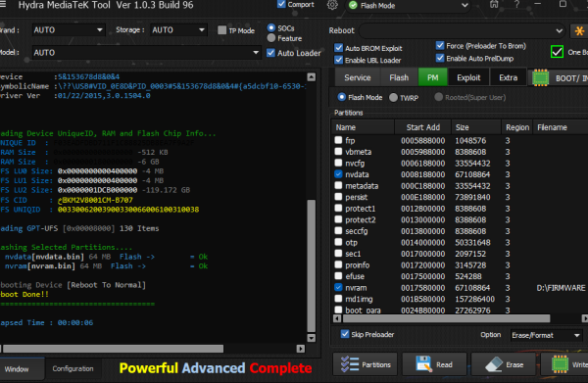The height and width of the screenshot is (383, 588).
Task: Switch to the Exploit tab
Action: click(x=468, y=77)
